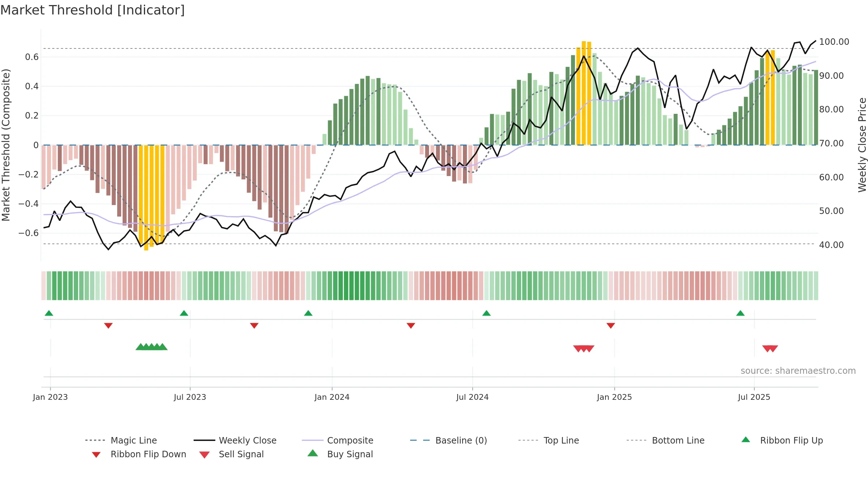868x488 pixels.
Task: Click the ribbon flip up marker after Jul 2024
Action: click(x=486, y=313)
